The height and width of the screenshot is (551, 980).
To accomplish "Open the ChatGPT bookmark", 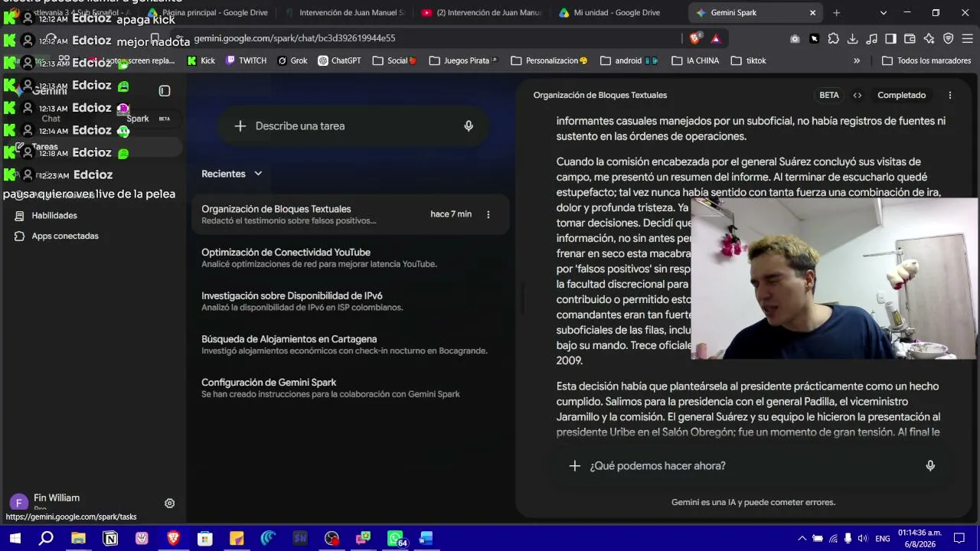I will coord(339,60).
